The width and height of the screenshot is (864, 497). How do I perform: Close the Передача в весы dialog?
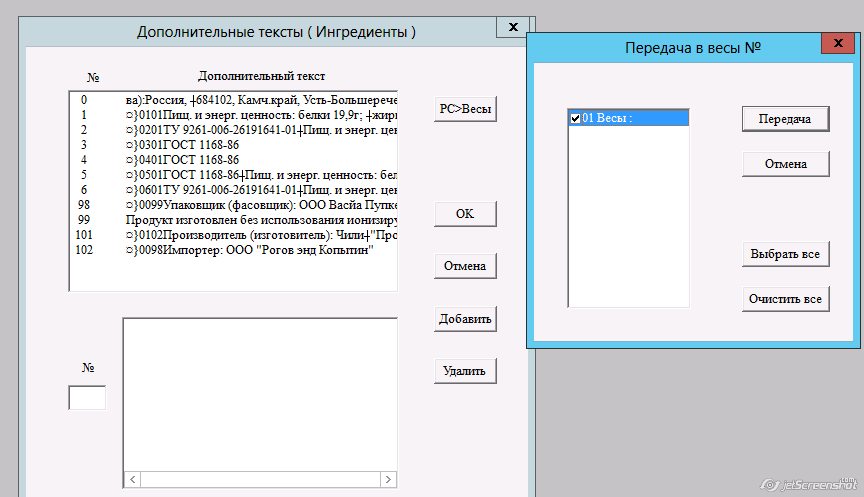tap(836, 45)
